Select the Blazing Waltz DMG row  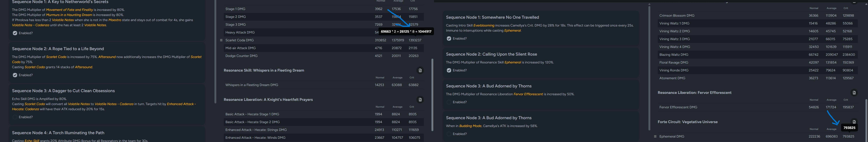click(x=758, y=54)
